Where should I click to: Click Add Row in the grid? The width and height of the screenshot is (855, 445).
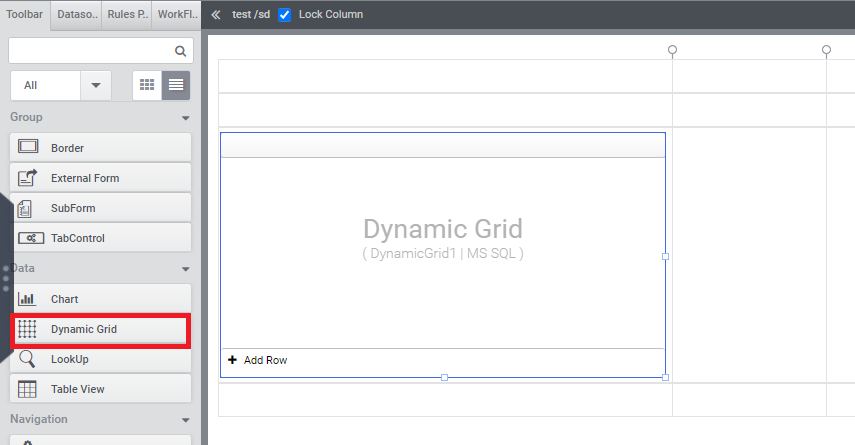coord(266,360)
